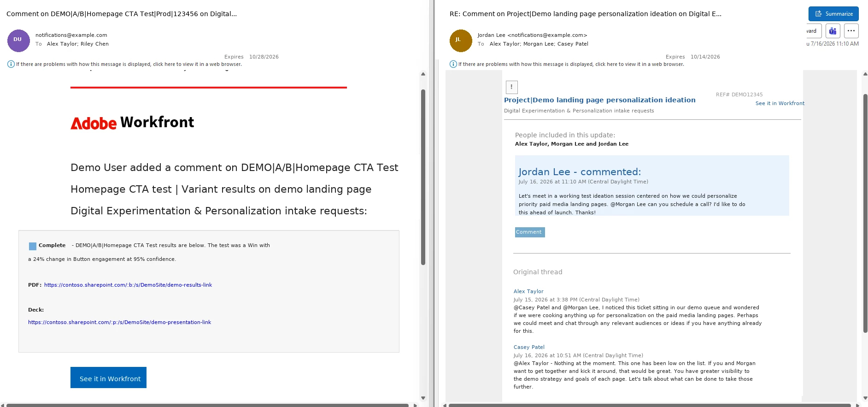Click the left email's horizontal scrollbar
868x407 pixels.
(207, 405)
